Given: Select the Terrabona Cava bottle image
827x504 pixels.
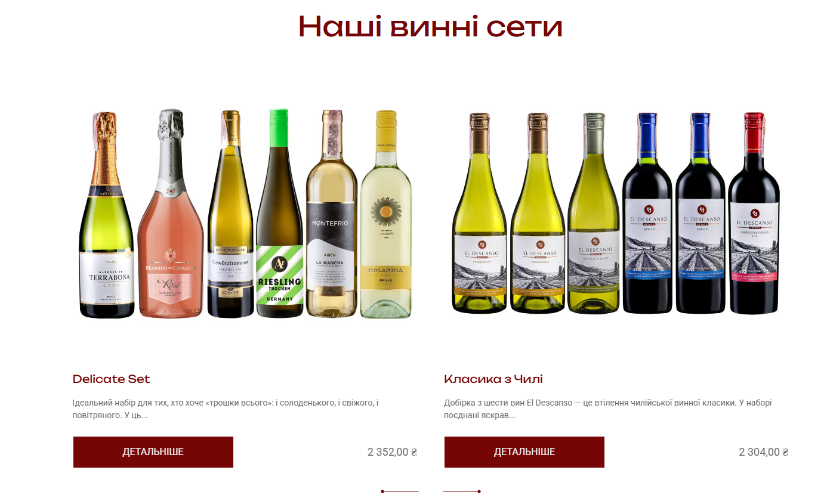Looking at the screenshot, I should [107, 215].
